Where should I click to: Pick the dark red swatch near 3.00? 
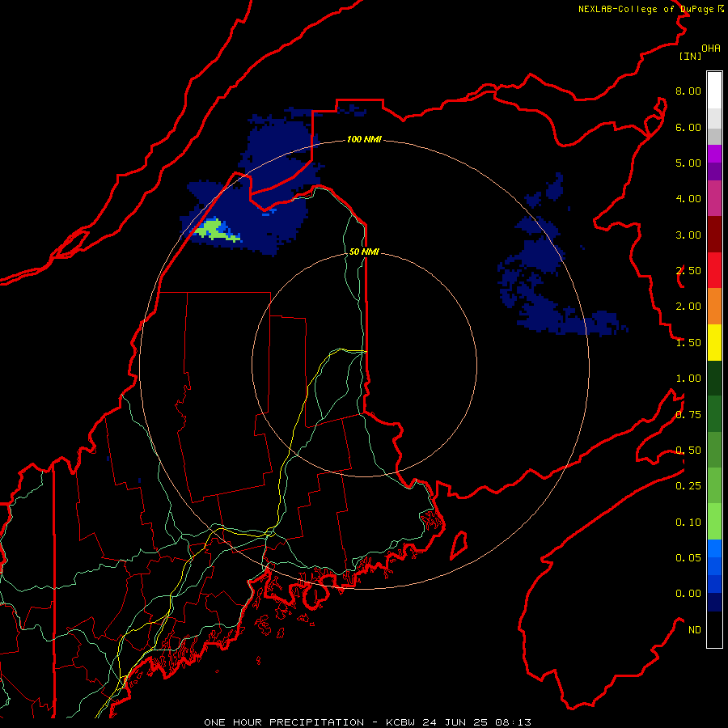(714, 235)
